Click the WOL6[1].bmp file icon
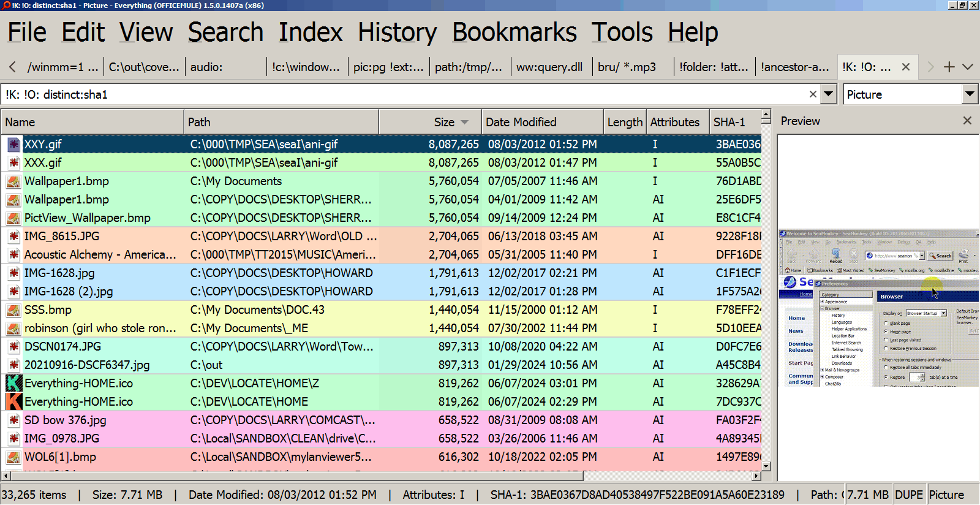The height and width of the screenshot is (505, 980). pyautogui.click(x=13, y=457)
